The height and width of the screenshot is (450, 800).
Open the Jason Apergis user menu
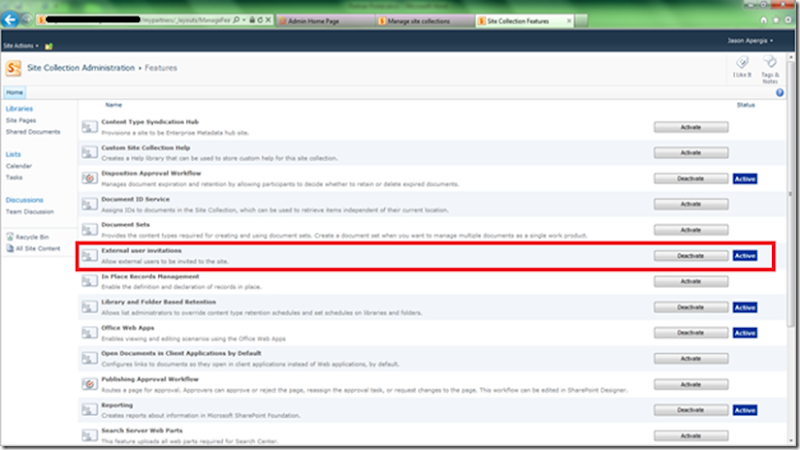point(750,40)
